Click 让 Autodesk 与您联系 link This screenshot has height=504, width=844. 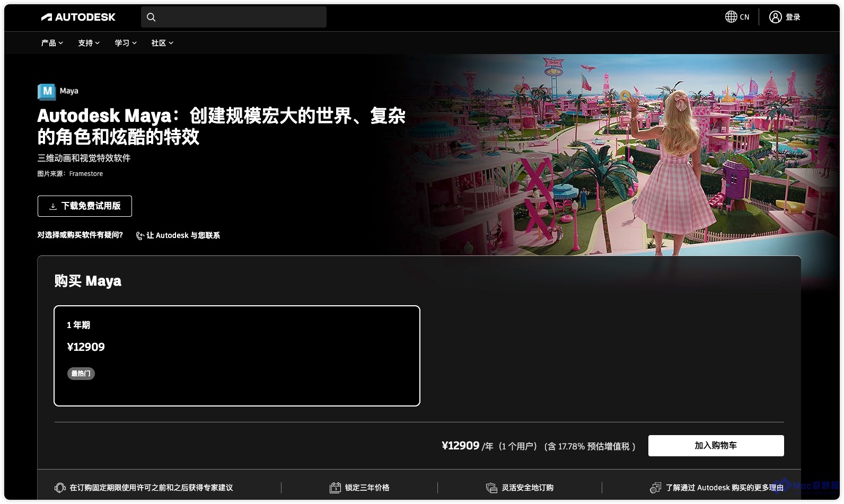[x=178, y=235]
